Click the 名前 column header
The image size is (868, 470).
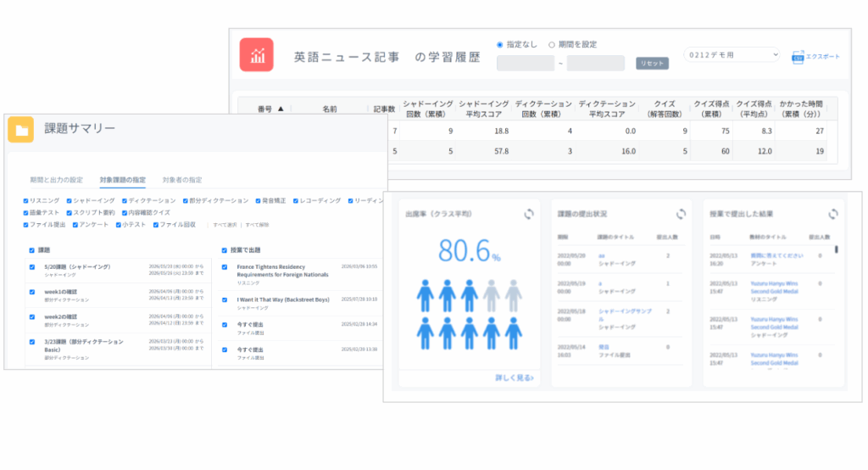click(330, 109)
